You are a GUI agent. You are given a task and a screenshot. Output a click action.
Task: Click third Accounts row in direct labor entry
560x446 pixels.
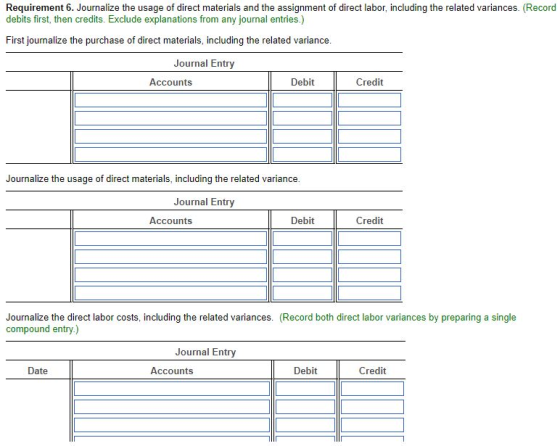tap(172, 425)
